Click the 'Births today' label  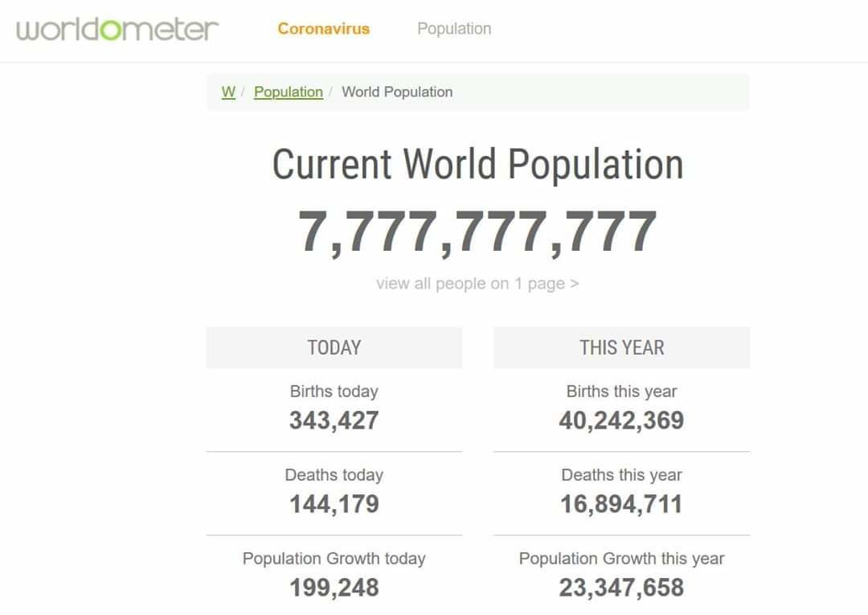[334, 392]
